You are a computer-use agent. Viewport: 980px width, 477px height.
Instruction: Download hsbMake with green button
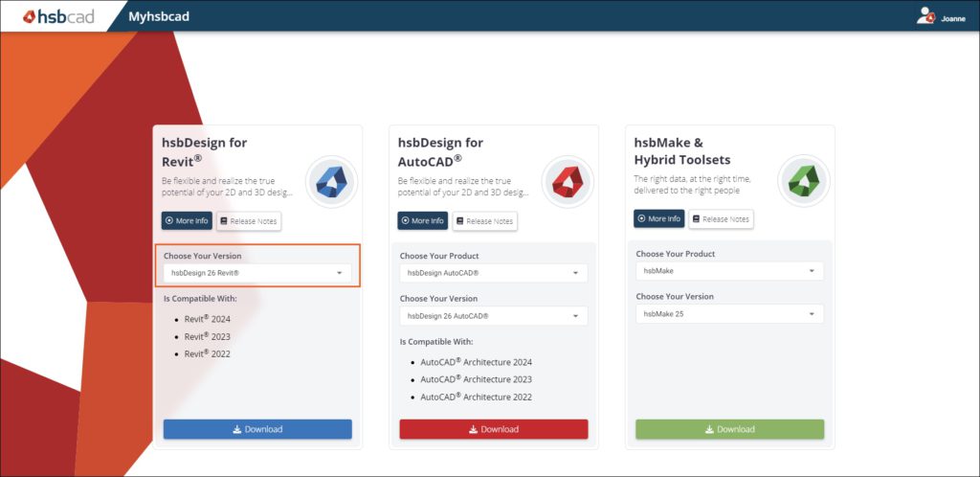730,429
